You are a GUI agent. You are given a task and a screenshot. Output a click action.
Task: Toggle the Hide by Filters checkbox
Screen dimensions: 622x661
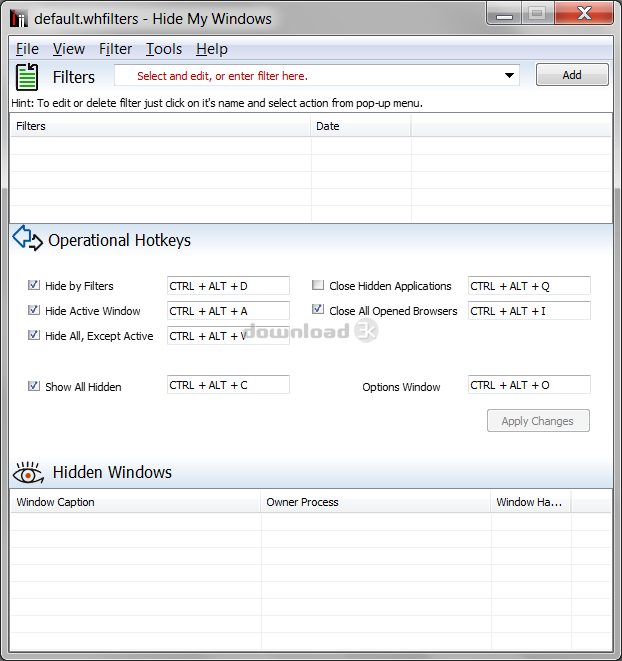click(34, 285)
